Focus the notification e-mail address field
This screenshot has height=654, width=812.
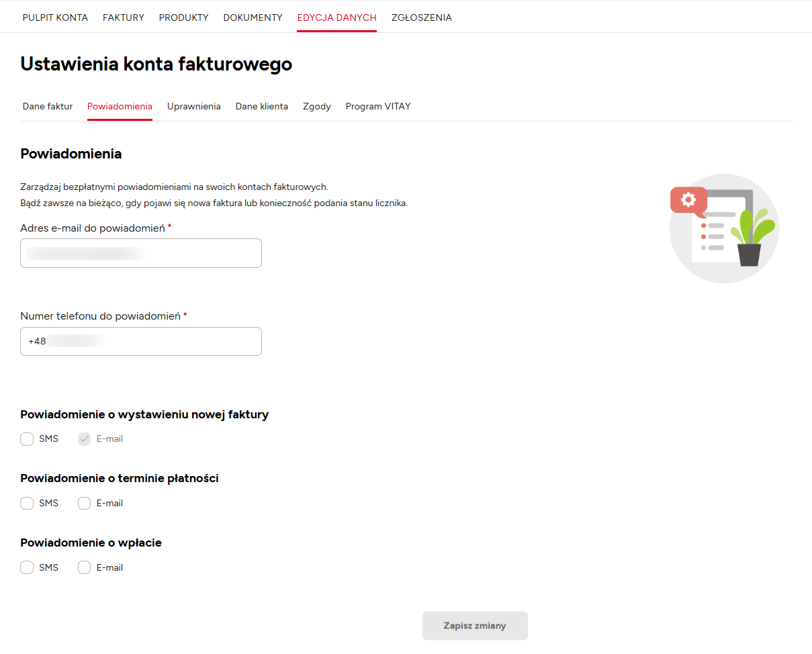[x=141, y=253]
